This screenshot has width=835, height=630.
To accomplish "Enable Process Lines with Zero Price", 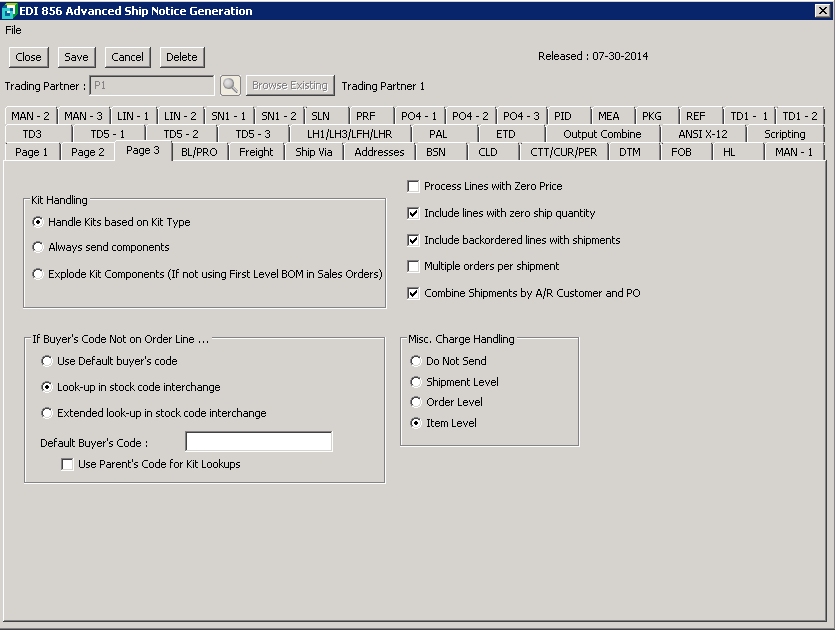I will (414, 187).
